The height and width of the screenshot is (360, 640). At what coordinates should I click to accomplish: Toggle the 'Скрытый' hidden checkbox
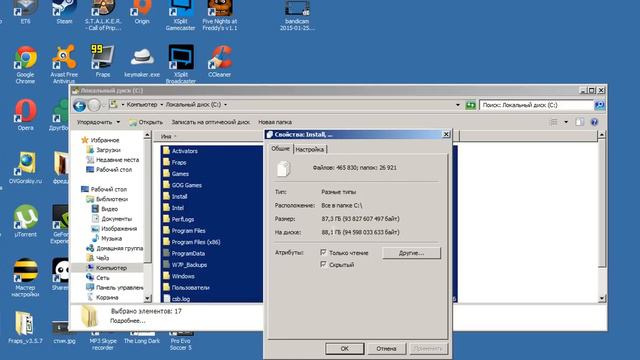pos(323,264)
